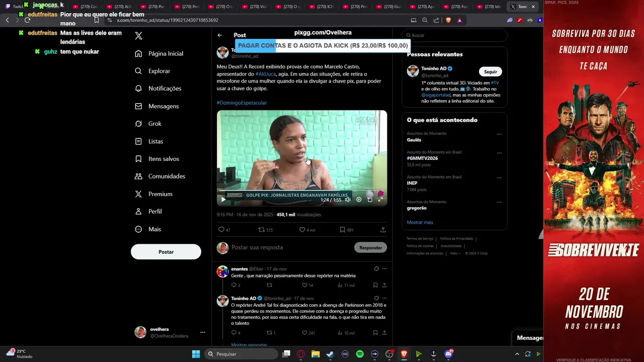Open Mensagens in the sidebar

[156, 107]
